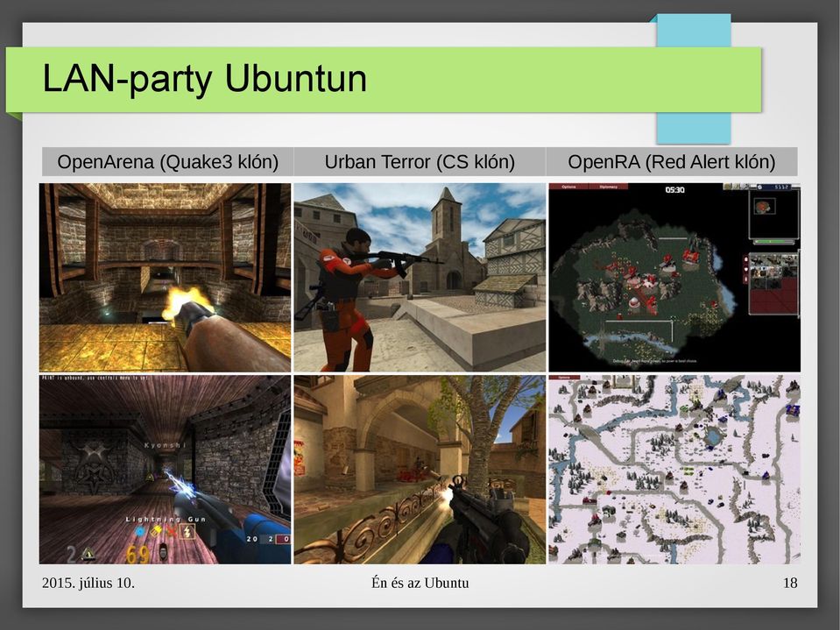Open the Urban Terror first-person gunfire screenshot
The height and width of the screenshot is (630, 840).
click(420, 470)
